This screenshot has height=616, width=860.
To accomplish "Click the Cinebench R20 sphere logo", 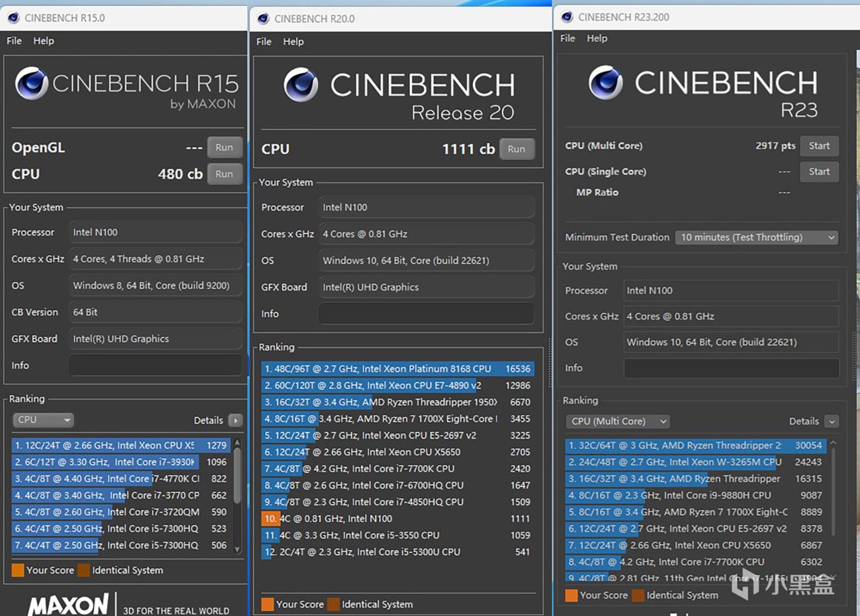I will tap(301, 85).
